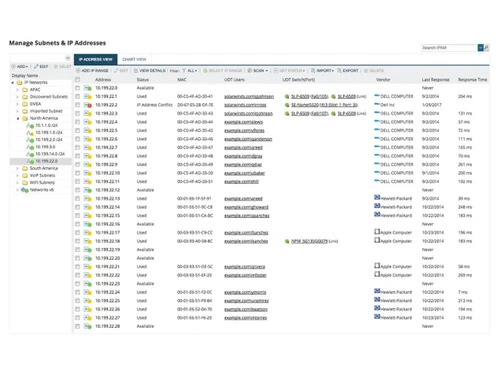
Task: Check the box for 10.199.22.19
Action: pyautogui.click(x=78, y=250)
